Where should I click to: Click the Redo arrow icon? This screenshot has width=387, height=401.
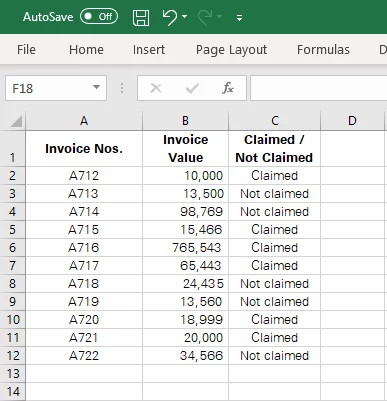tap(205, 17)
